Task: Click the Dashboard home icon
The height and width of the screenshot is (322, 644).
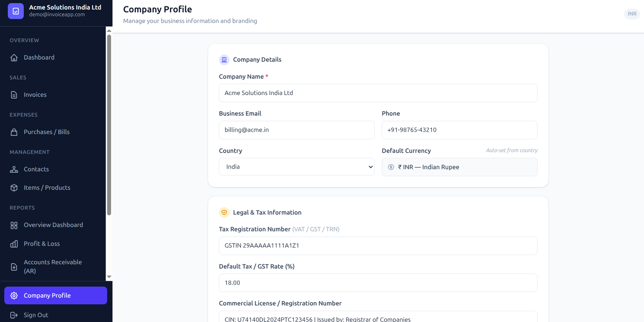Action: 14,58
